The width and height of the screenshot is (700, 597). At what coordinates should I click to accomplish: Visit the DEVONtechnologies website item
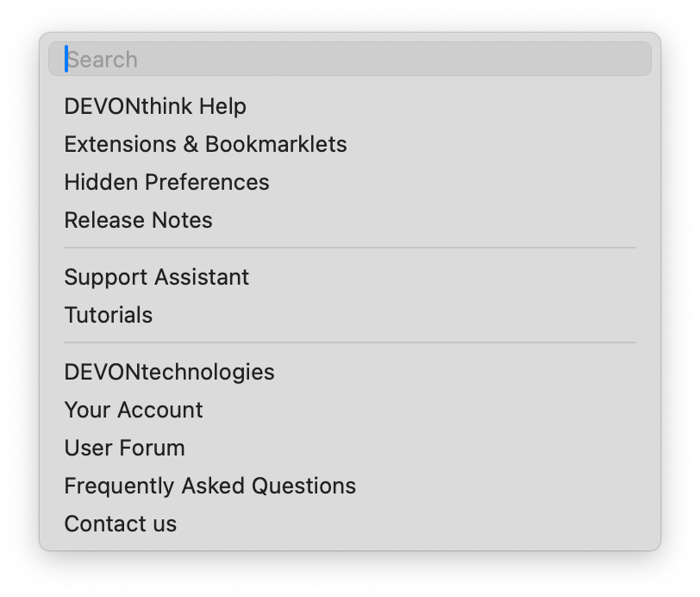[169, 372]
